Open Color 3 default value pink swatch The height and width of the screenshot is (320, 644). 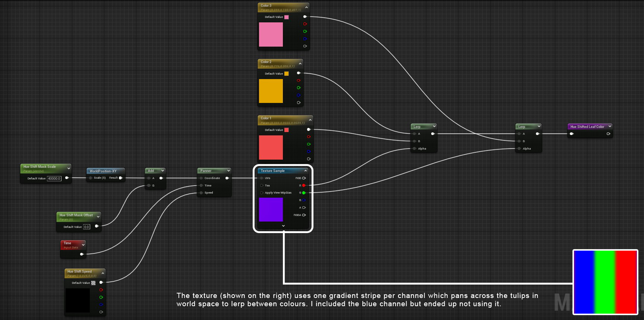[x=287, y=17]
